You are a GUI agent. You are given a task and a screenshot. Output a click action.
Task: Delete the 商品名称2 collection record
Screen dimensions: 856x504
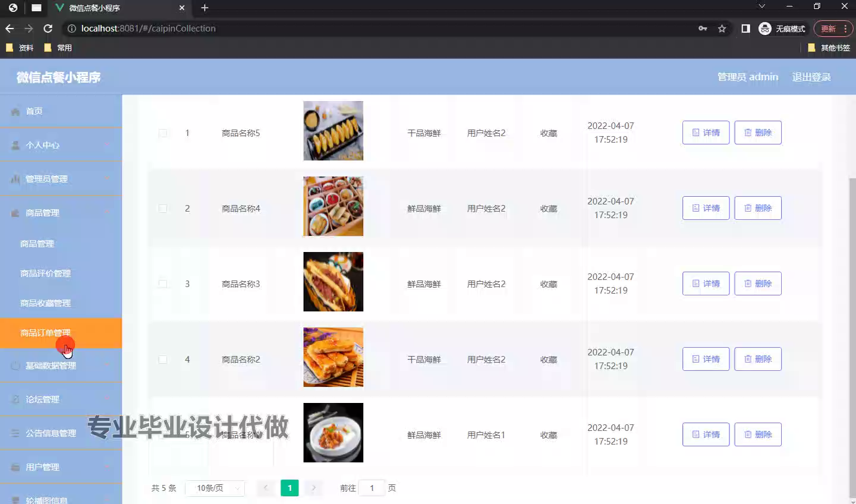pyautogui.click(x=758, y=359)
